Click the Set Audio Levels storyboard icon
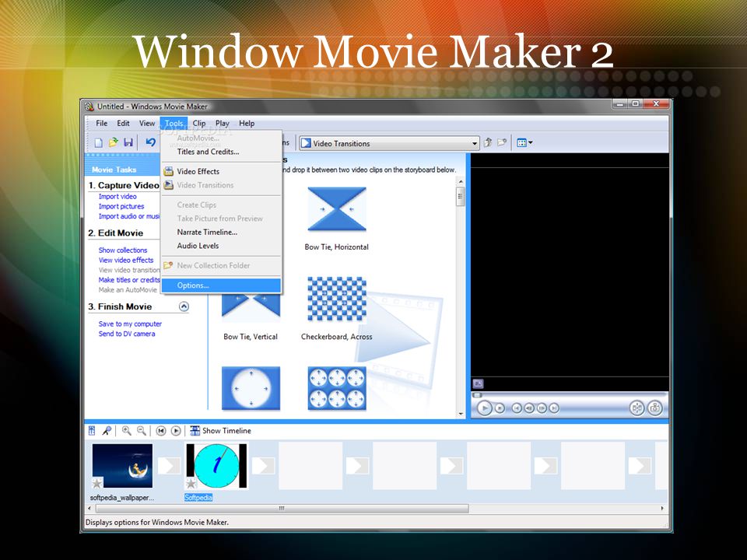The height and width of the screenshot is (560, 747). [x=92, y=431]
